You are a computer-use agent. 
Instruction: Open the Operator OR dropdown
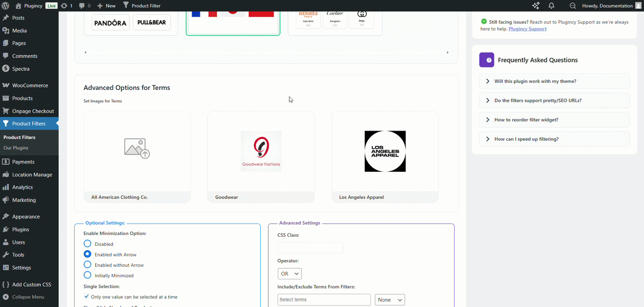click(x=289, y=274)
